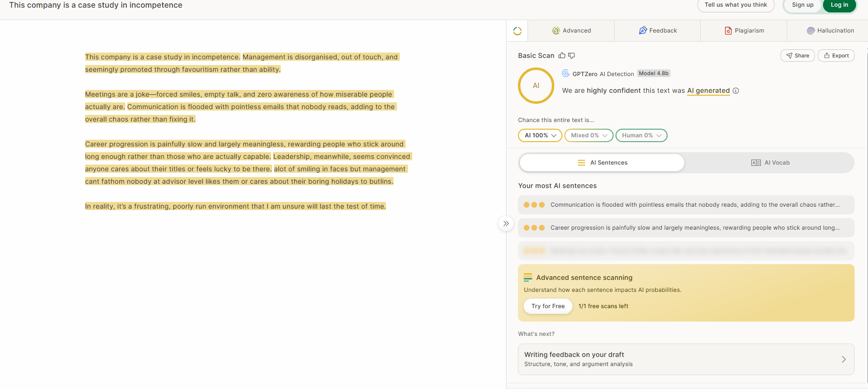Click the document title at top
Image resolution: width=868 pixels, height=389 pixels.
96,5
